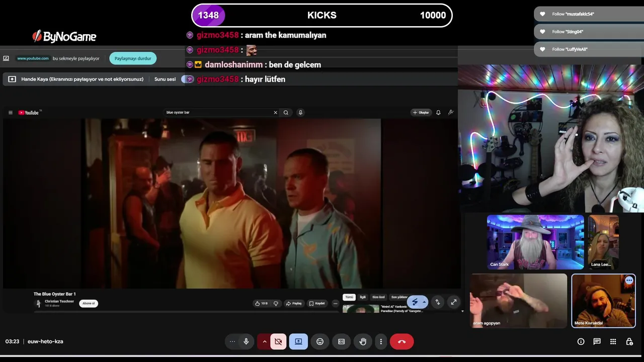
Task: Click the Oluştur create button
Action: point(421,113)
